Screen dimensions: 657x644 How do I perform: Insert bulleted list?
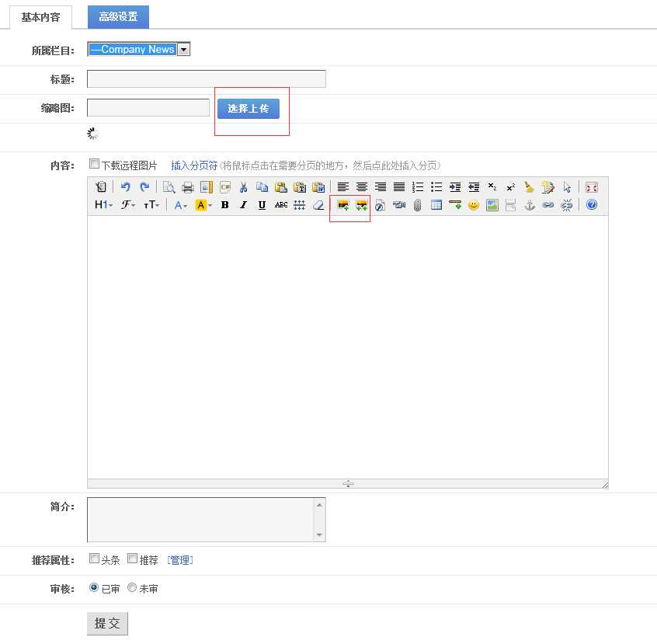click(x=436, y=187)
